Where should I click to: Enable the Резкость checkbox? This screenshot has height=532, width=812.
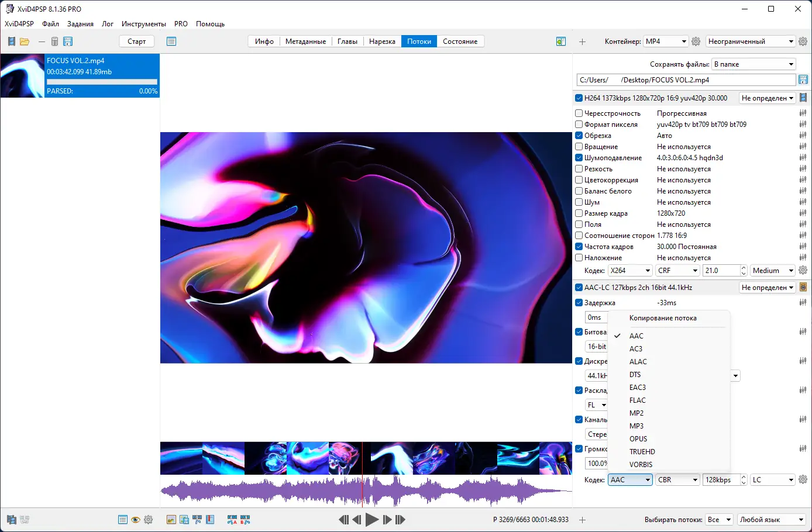(x=579, y=168)
